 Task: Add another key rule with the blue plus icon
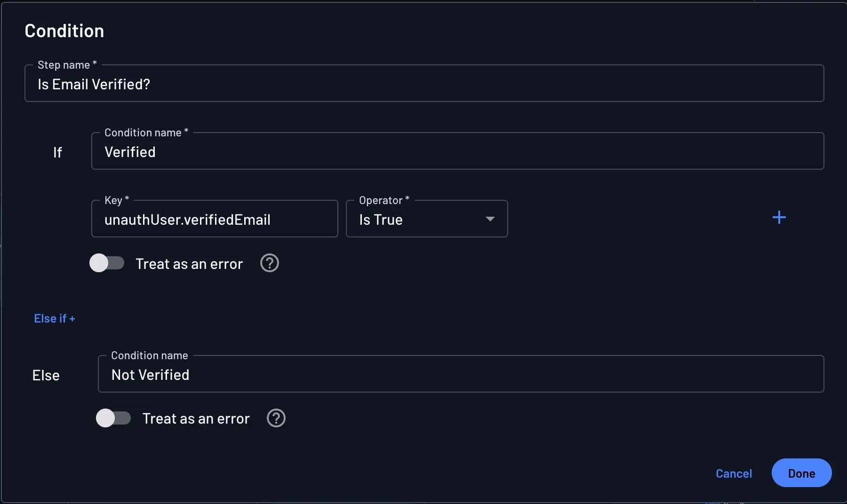coord(779,217)
